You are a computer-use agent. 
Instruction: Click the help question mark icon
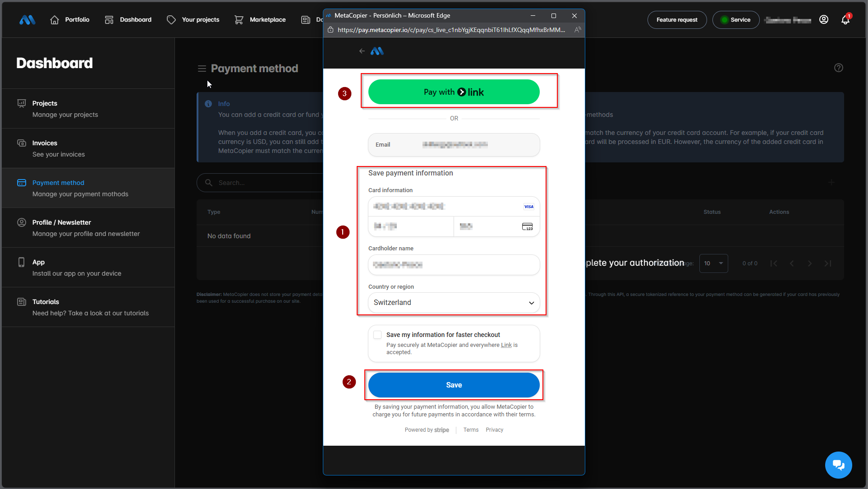(x=838, y=68)
